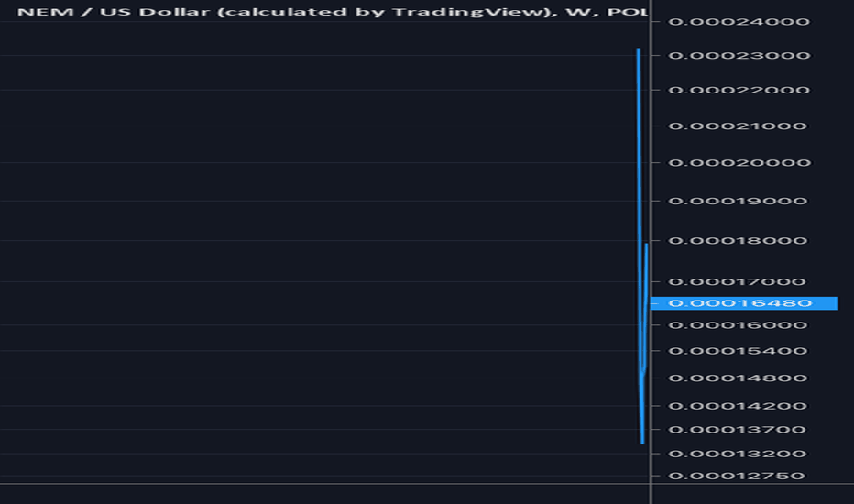Click the 0.00019000 price axis label

pyautogui.click(x=738, y=201)
